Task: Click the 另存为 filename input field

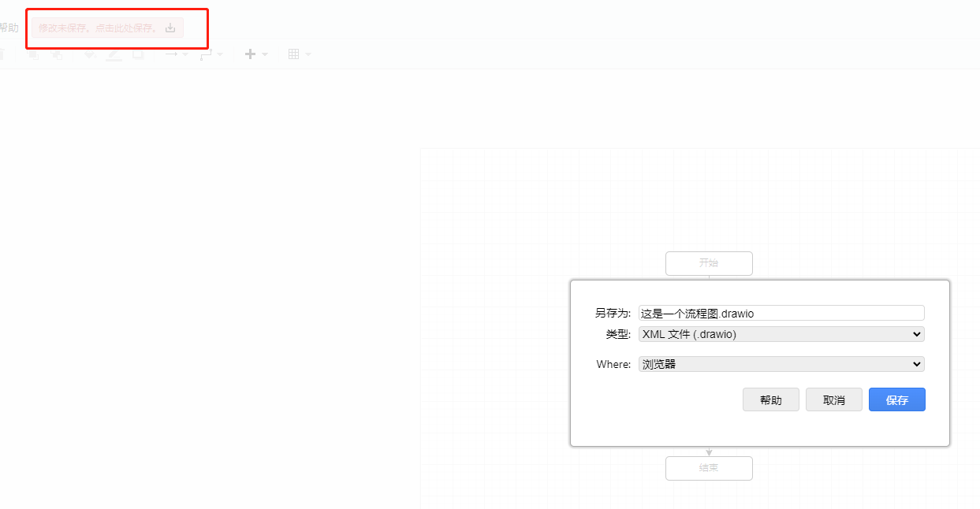Action: click(781, 313)
